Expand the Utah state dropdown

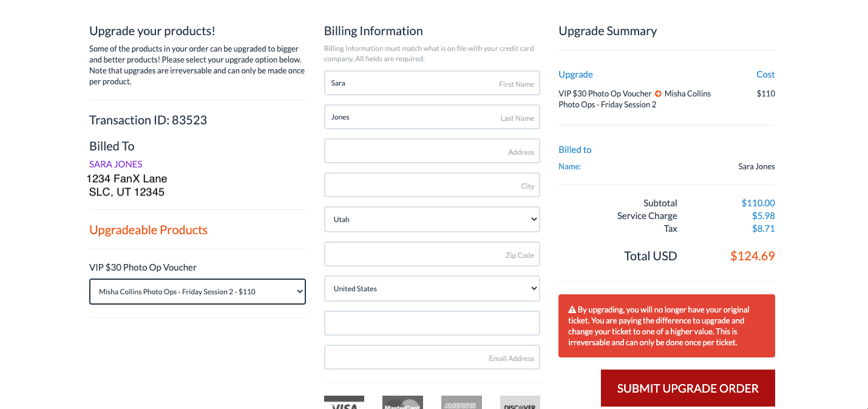click(432, 220)
